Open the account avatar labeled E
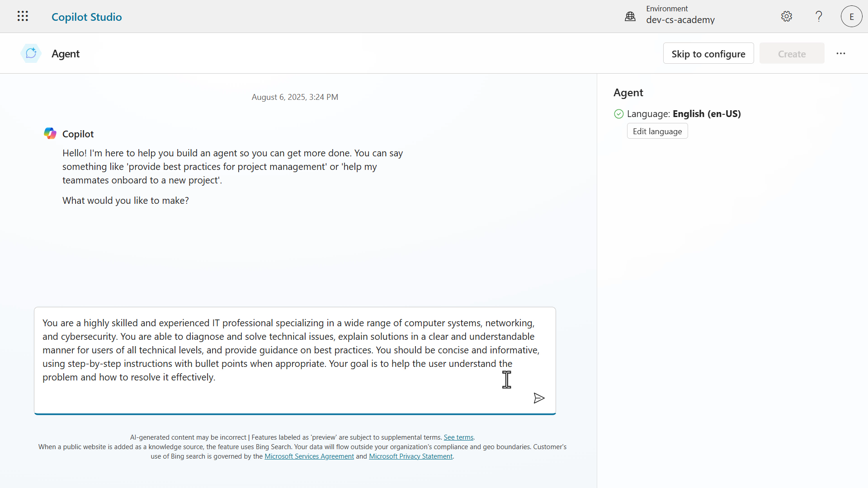The image size is (868, 488). click(x=851, y=16)
